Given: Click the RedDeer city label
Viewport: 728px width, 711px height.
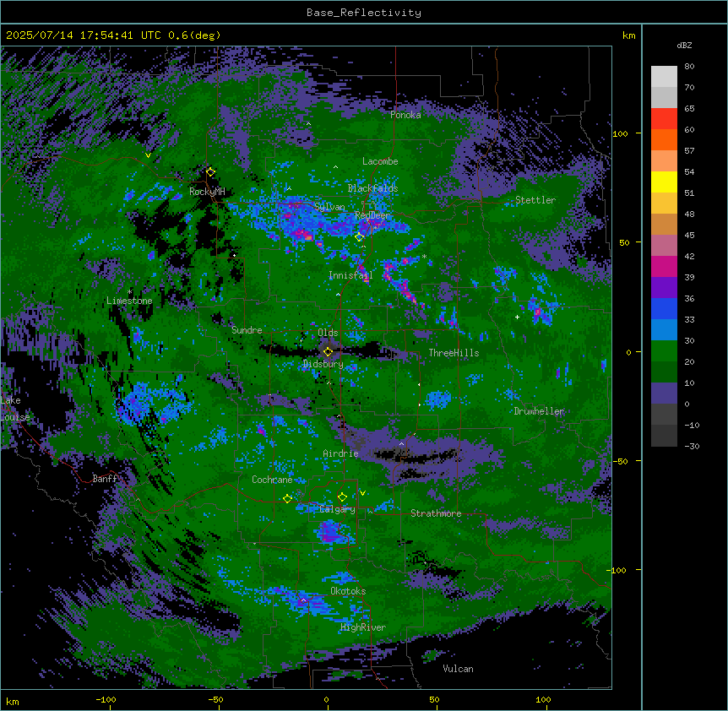Looking at the screenshot, I should tap(372, 215).
